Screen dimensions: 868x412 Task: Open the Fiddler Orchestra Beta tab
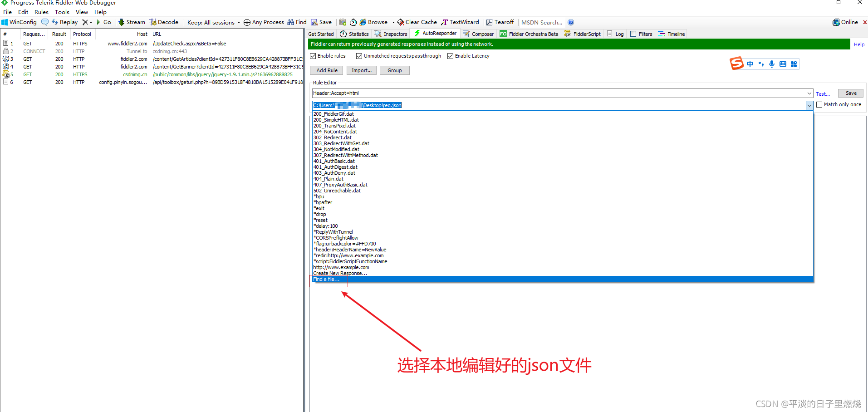tap(529, 34)
